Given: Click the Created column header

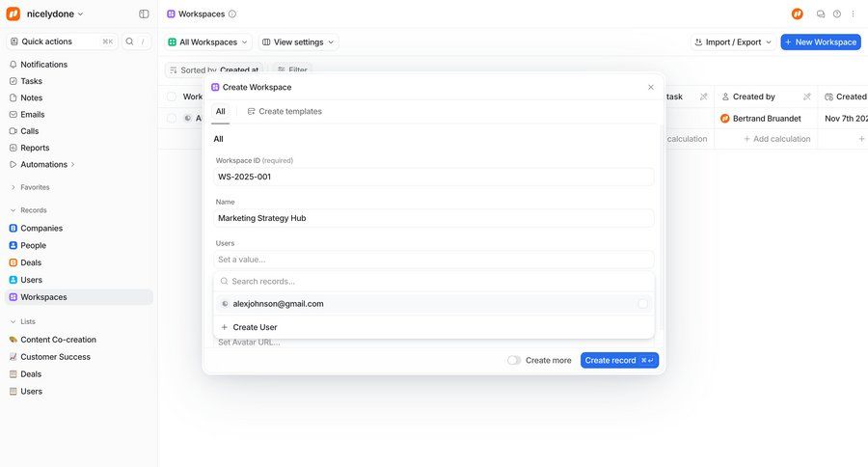Looking at the screenshot, I should (845, 96).
